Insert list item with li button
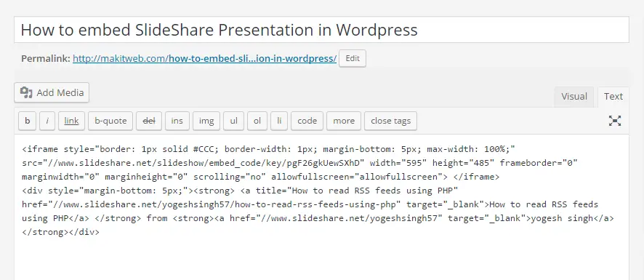Image resolution: width=644 pixels, height=280 pixels. pos(279,121)
